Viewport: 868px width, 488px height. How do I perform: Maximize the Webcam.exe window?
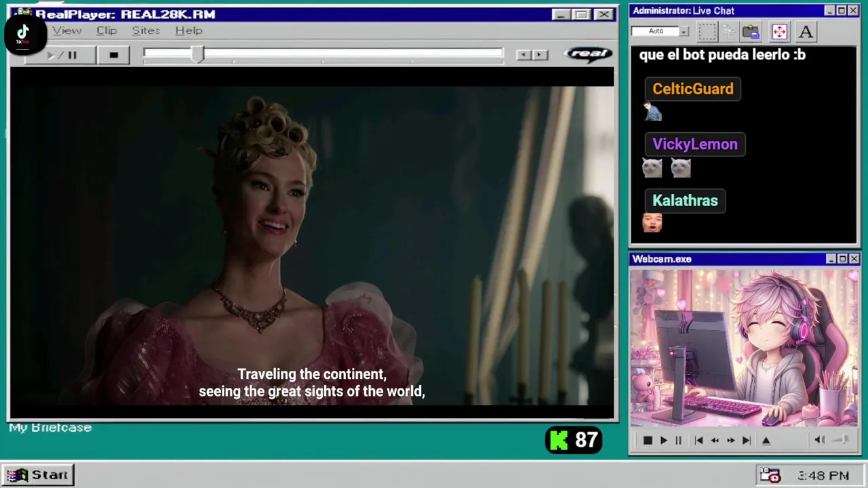(x=843, y=259)
